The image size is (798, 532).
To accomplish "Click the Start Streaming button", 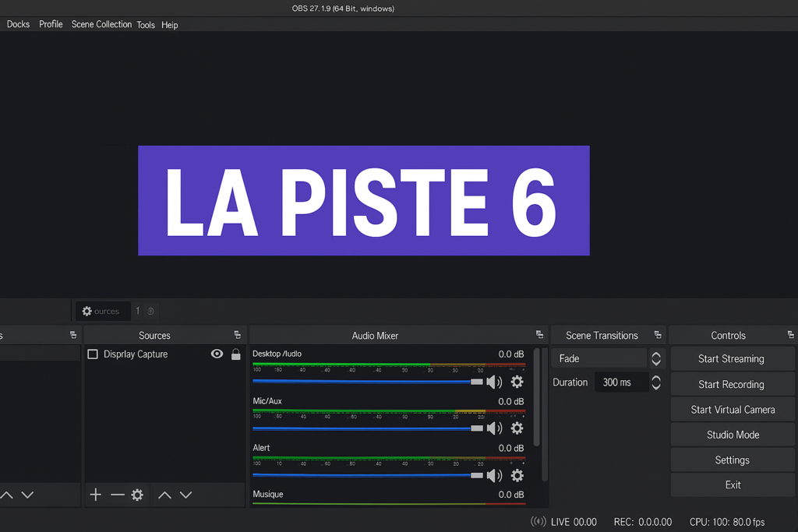I will pos(732,358).
